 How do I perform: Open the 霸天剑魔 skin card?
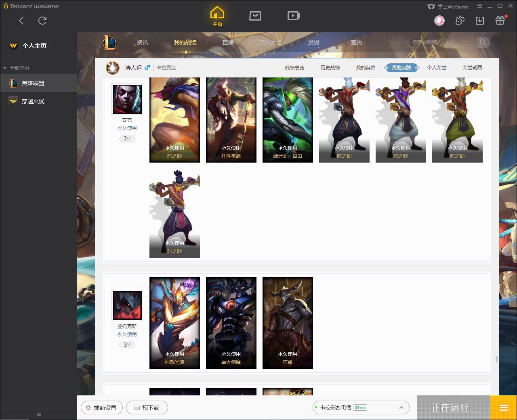pyautogui.click(x=231, y=323)
